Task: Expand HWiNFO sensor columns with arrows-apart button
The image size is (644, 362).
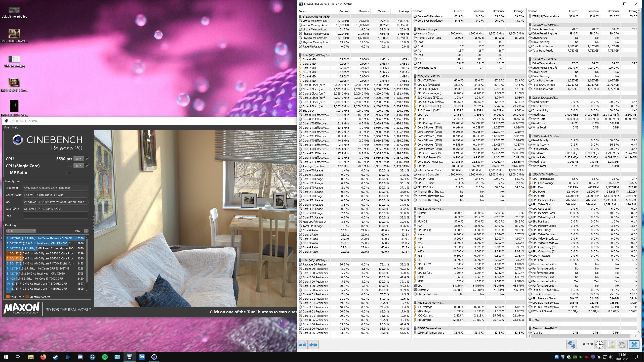Action: pyautogui.click(x=303, y=344)
